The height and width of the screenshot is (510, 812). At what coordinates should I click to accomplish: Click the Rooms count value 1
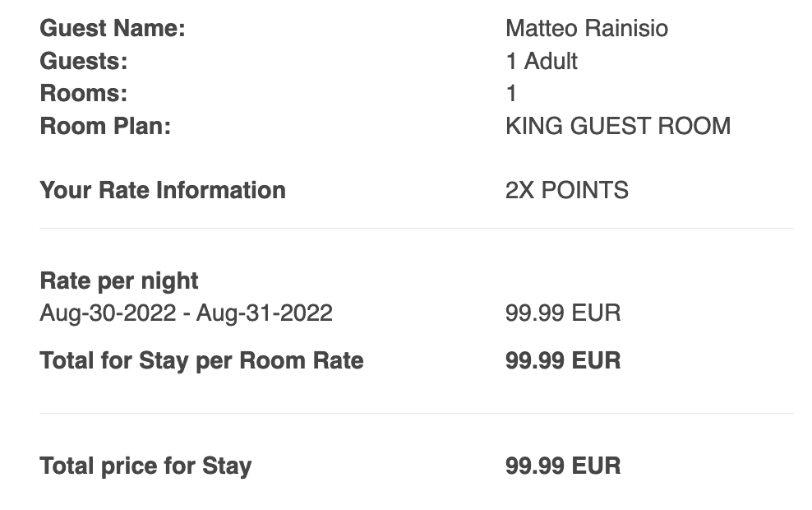511,93
